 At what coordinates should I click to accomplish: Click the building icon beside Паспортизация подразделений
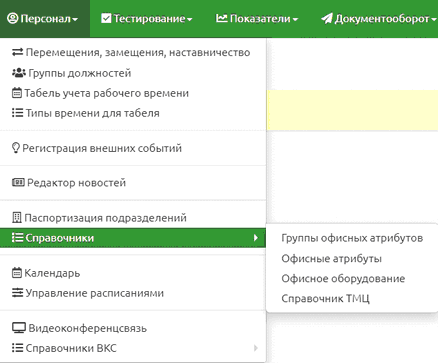point(17,218)
